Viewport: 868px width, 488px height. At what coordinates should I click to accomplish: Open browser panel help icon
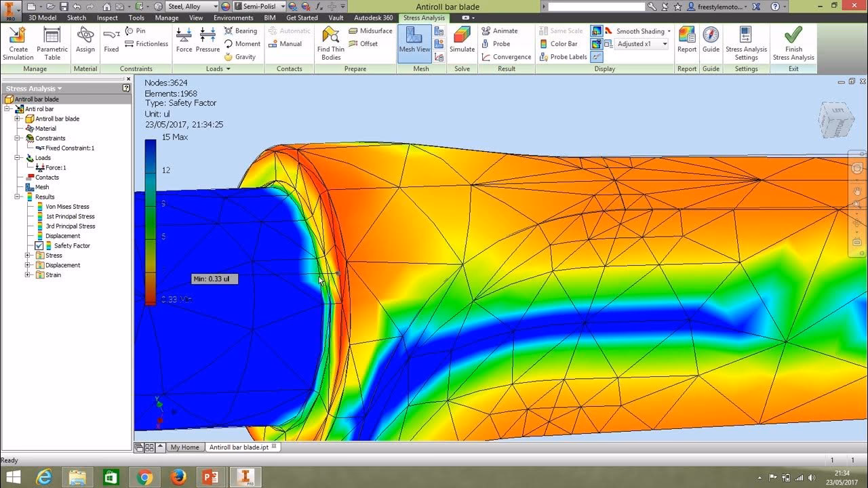[126, 88]
